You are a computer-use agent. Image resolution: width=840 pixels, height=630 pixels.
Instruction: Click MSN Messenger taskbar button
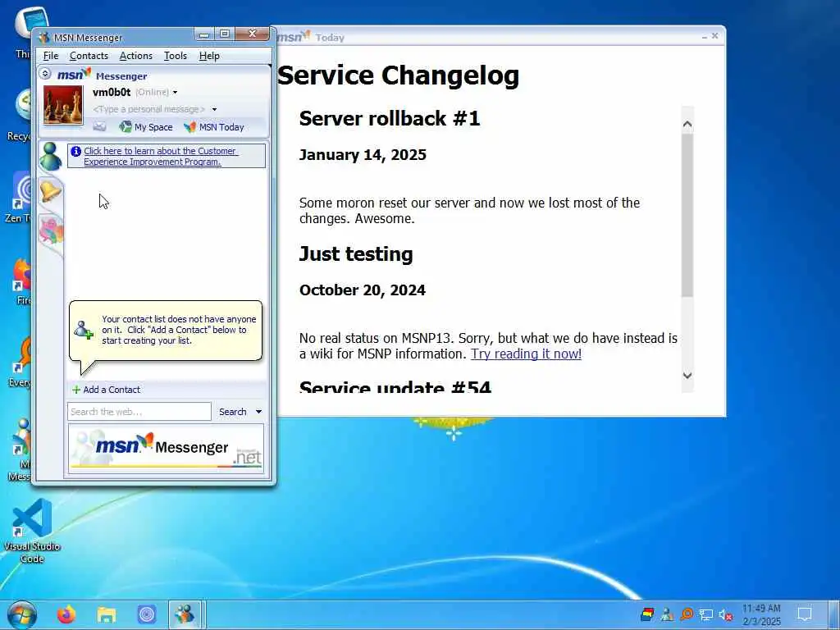185,614
